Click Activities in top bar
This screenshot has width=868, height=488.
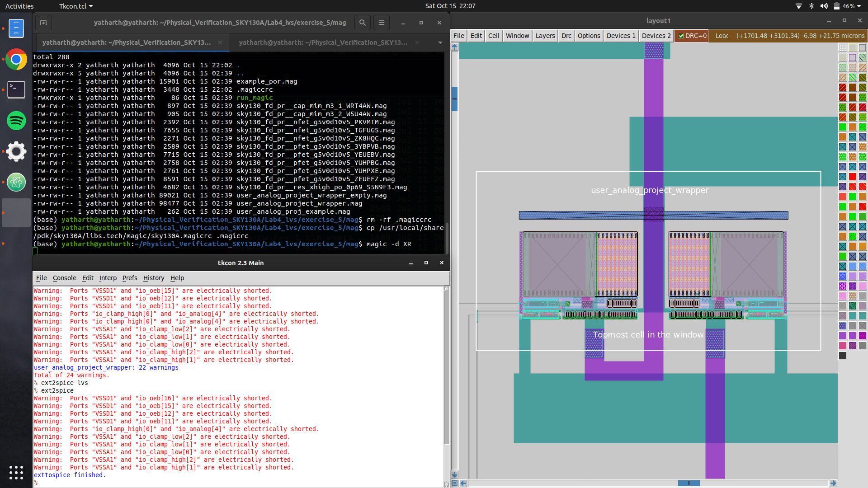coord(19,6)
